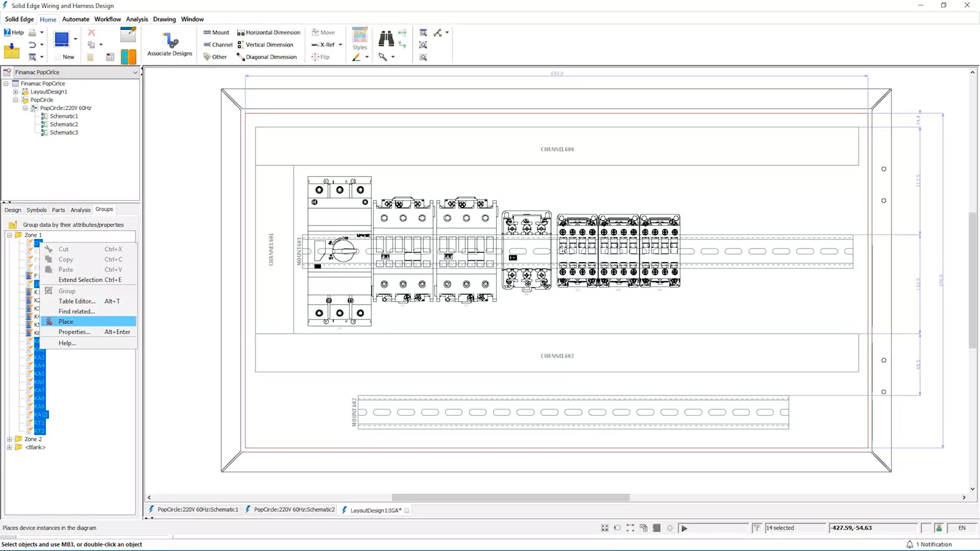Viewport: 980px width, 551px height.
Task: Click the filter funnel in status bar
Action: tap(757, 528)
